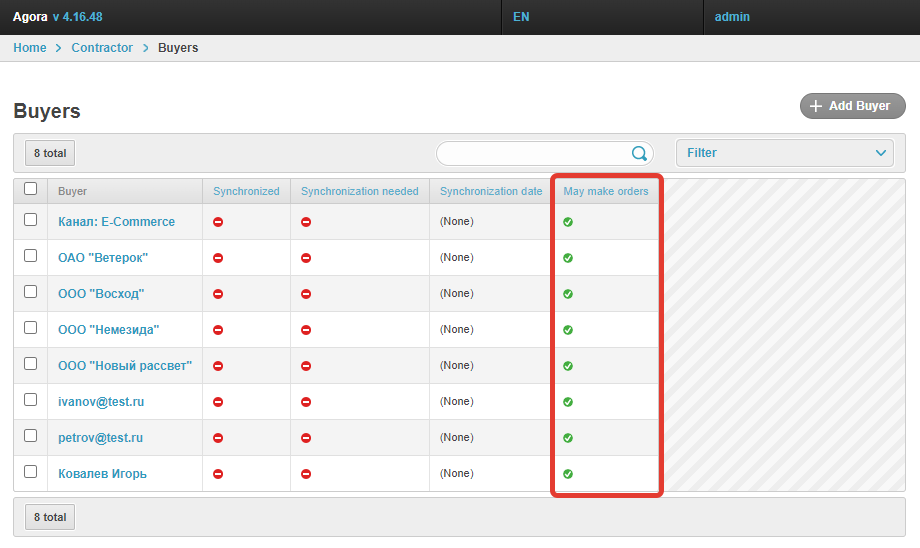Select the checkbox next to petrov@test.ru
This screenshot has width=920, height=548.
coord(30,436)
